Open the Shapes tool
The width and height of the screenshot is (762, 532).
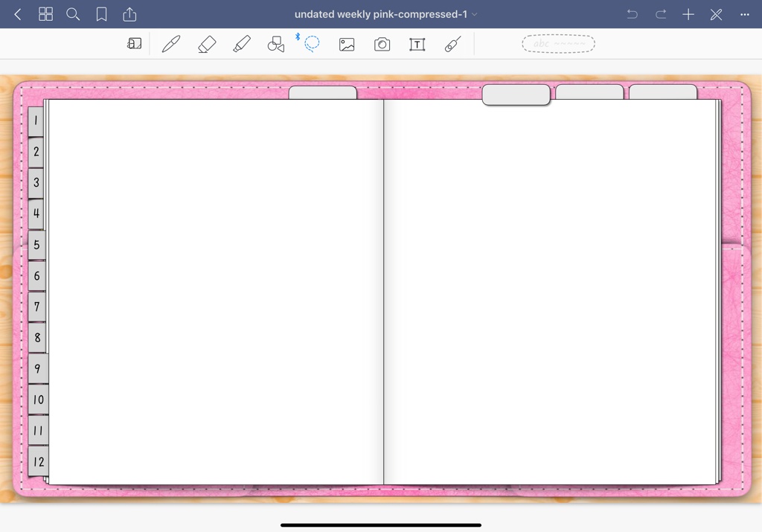275,43
